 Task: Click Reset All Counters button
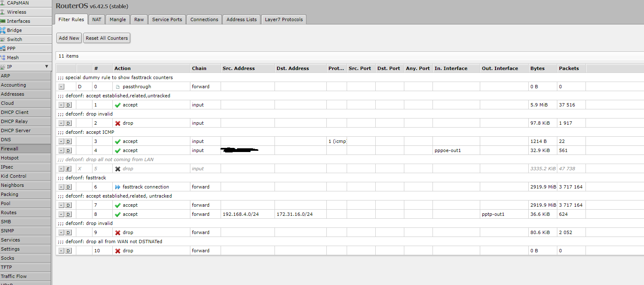coord(107,38)
